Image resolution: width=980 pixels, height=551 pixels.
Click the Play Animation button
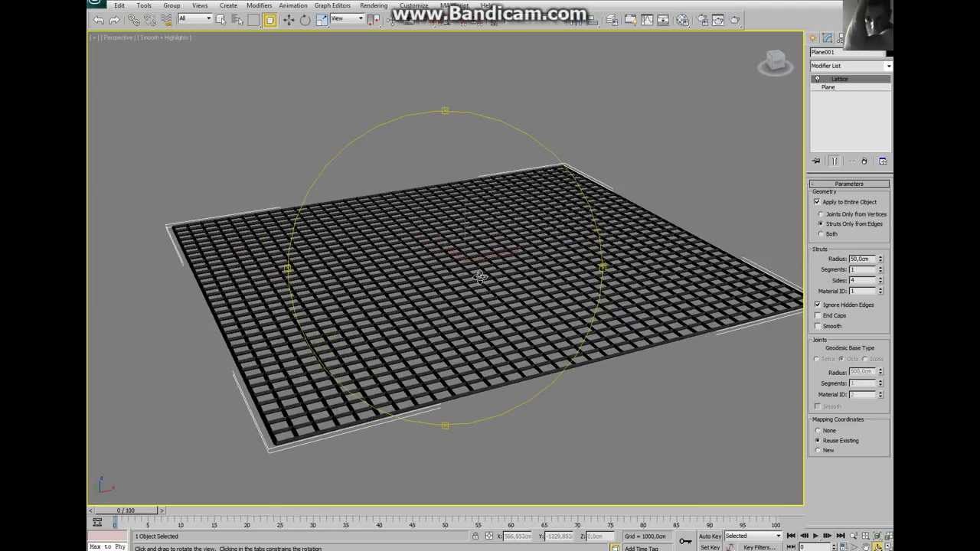[815, 536]
